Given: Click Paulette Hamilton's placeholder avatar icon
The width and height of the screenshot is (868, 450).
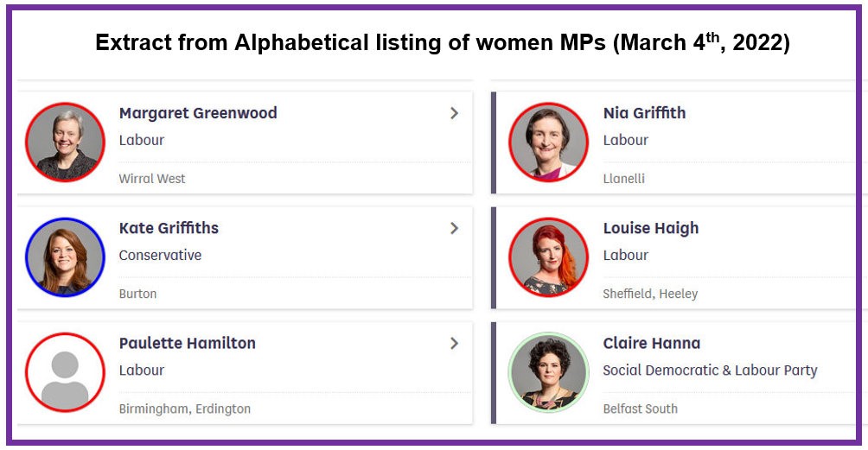Looking at the screenshot, I should pyautogui.click(x=66, y=371).
